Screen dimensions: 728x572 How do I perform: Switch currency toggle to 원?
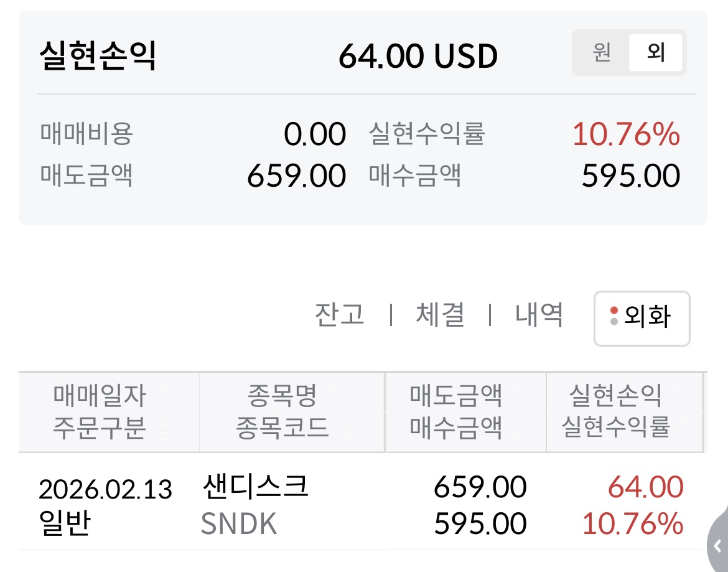pyautogui.click(x=601, y=53)
